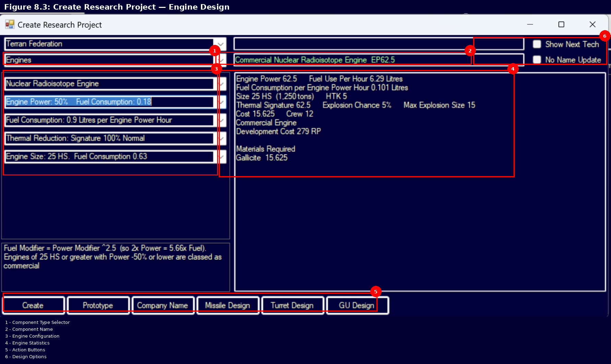Enable the Show Next Tech checkbox

click(537, 44)
